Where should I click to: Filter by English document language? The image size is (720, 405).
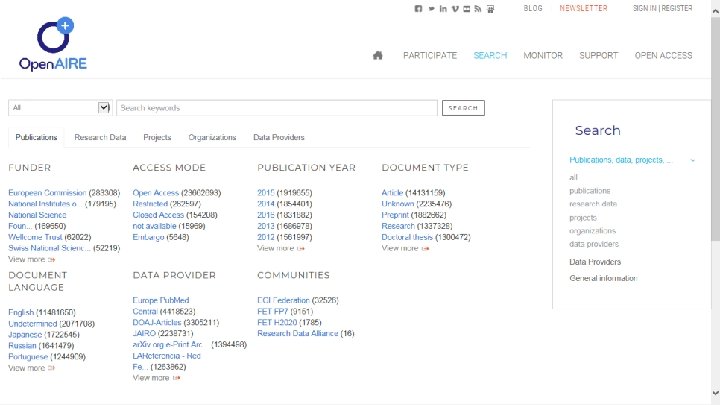21,312
